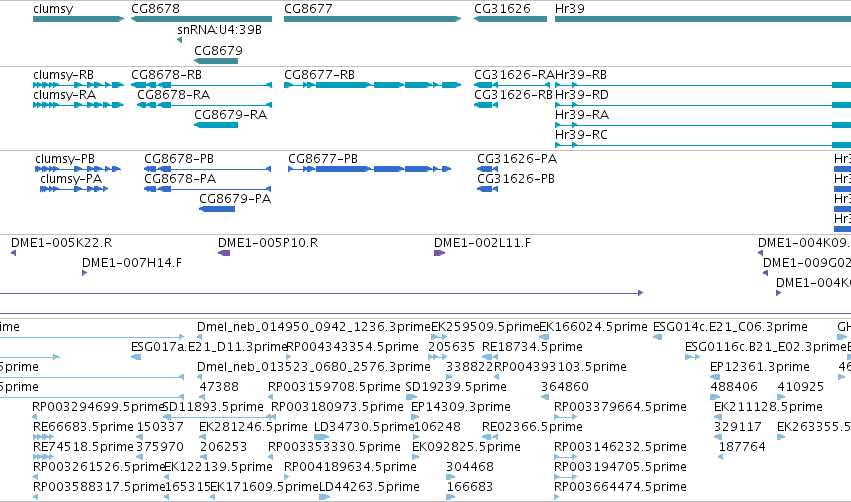This screenshot has height=502, width=851.
Task: Click the clumsy-PB protein feature
Action: tap(78, 169)
